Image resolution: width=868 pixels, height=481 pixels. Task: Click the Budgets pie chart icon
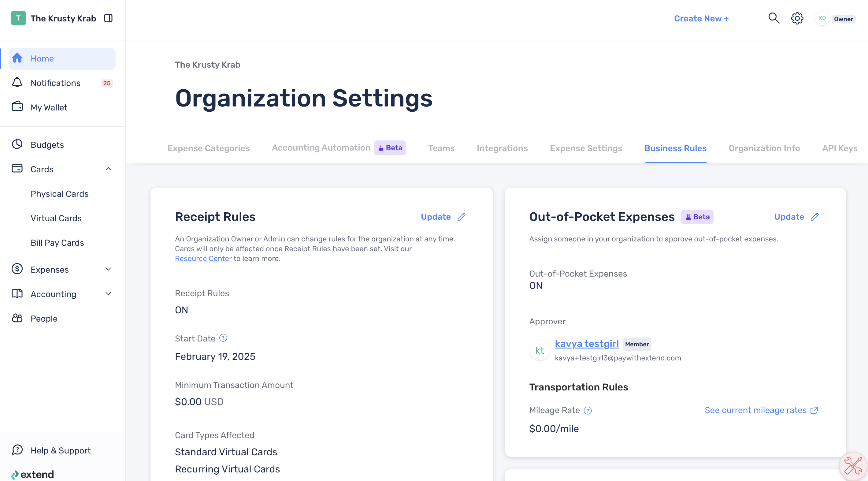point(17,144)
